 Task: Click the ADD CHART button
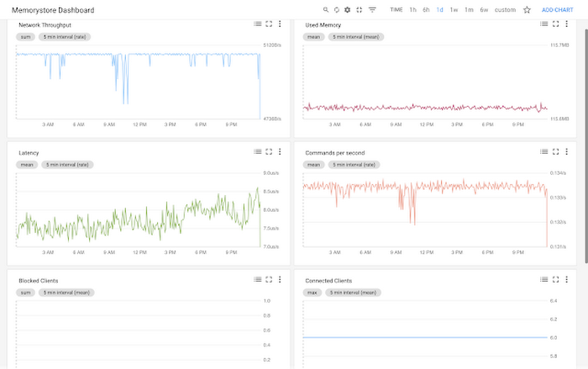pos(557,10)
